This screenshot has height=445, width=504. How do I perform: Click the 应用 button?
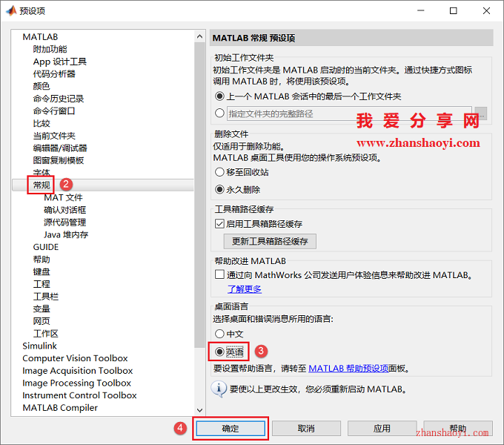[x=382, y=428]
